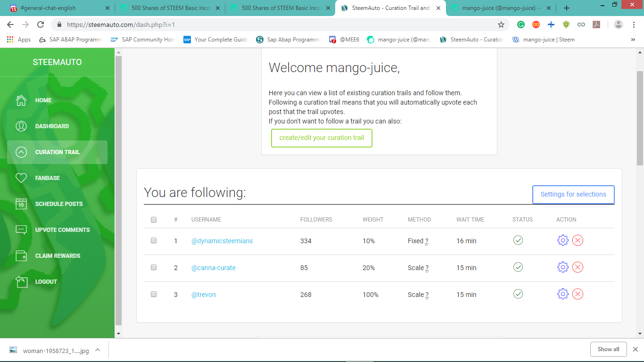Click the Upvote Comments speech bubble icon
Viewport: 644px width, 362px height.
21,230
